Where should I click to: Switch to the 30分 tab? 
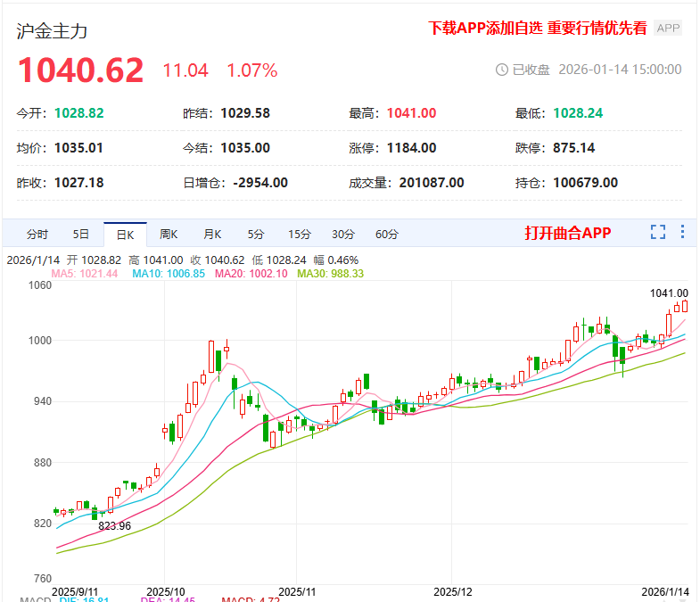click(x=343, y=234)
